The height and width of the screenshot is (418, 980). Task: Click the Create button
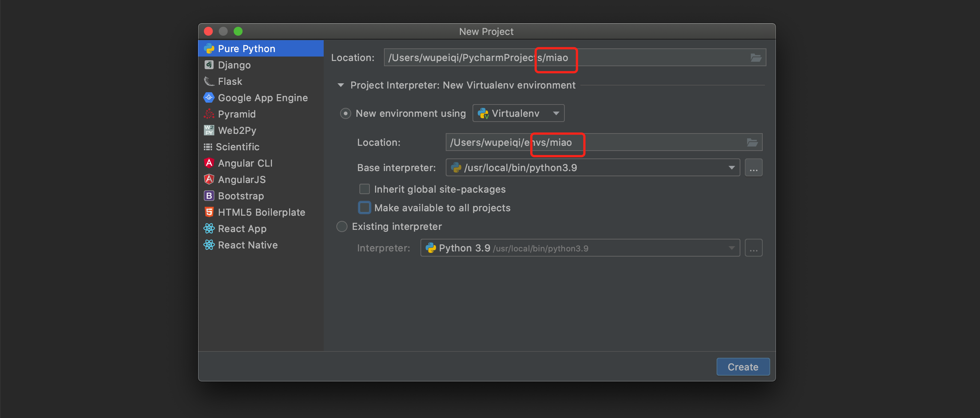click(743, 366)
